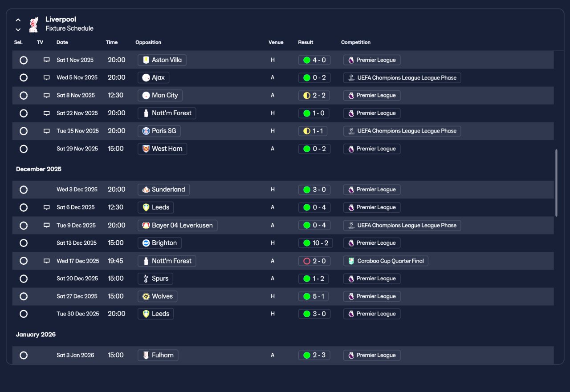This screenshot has width=570, height=392.
Task: Click the Champions League logo in Ajax row
Action: point(351,77)
